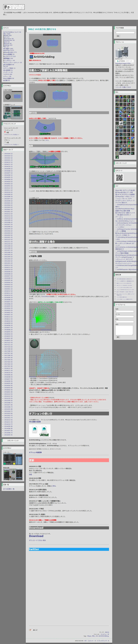Open the カスタマイズ (12) category
Viewport: 138px width, 644px height.
point(10,56)
